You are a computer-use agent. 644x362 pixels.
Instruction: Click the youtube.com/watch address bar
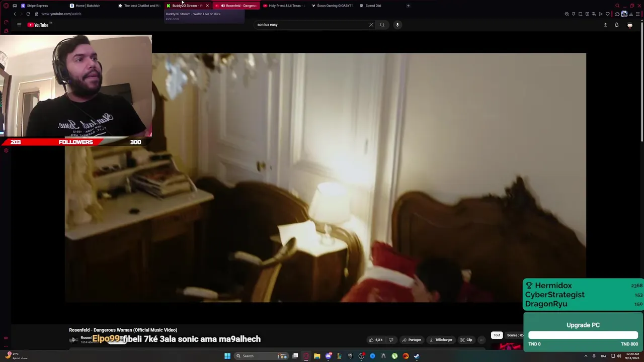click(61, 14)
